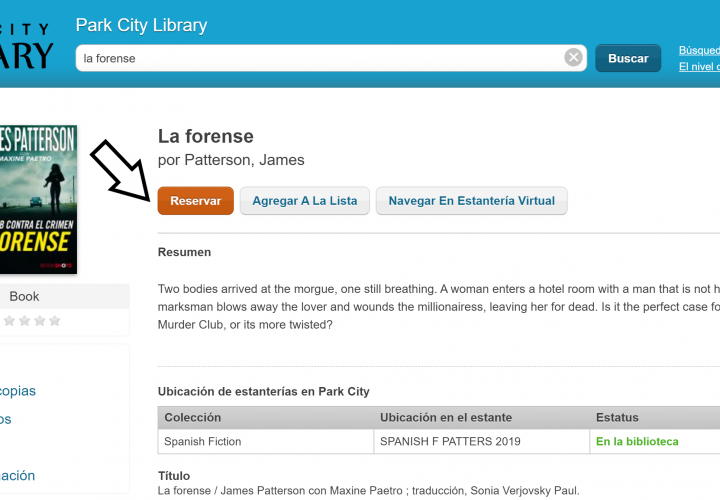Focus the search field containing 'la forense'

(x=320, y=58)
